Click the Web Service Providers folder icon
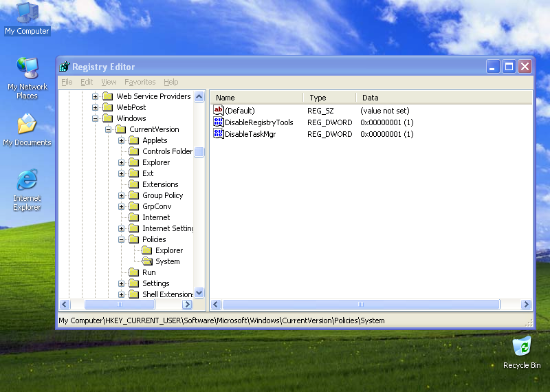This screenshot has width=550, height=392. [108, 96]
